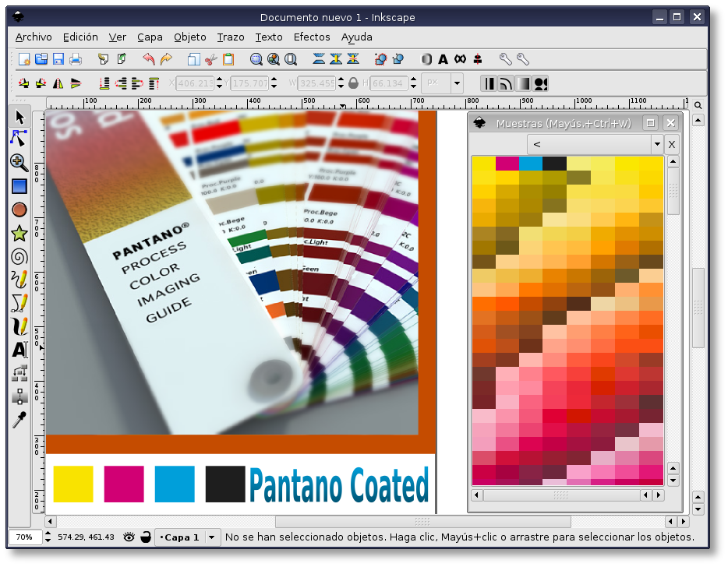Screen dimensions: 728x567
Task: Open the Capa 1 layer dropdown
Action: click(211, 537)
